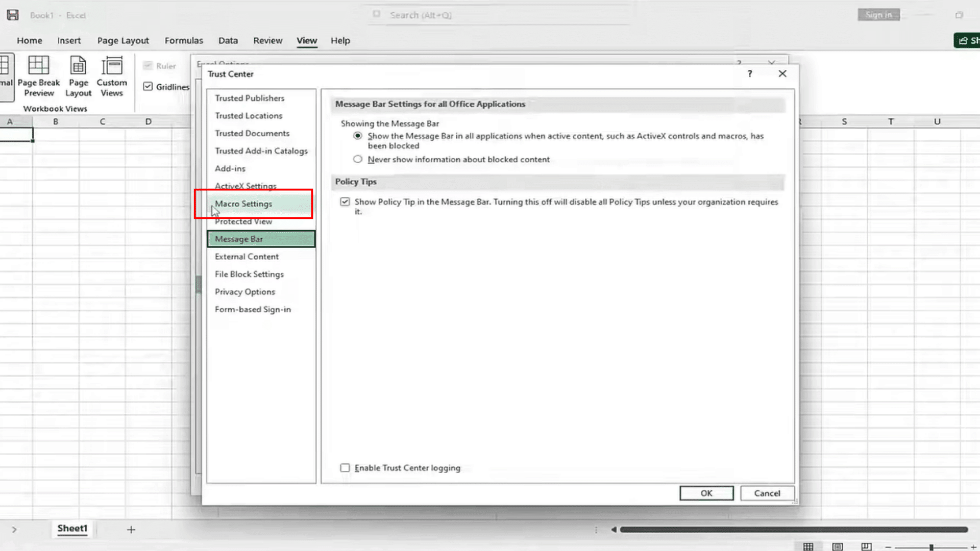Click OK in Trust Center dialog
This screenshot has width=980, height=551.
[706, 493]
